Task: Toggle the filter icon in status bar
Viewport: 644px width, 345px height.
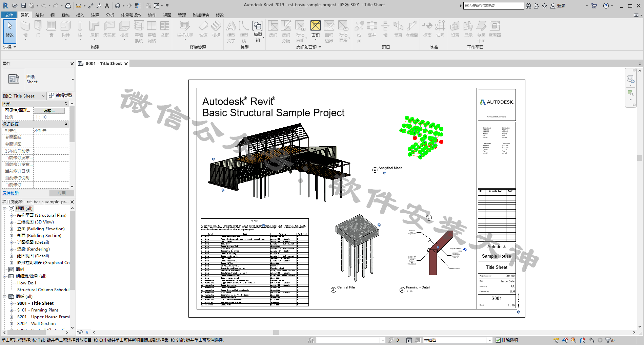Action: (608, 340)
